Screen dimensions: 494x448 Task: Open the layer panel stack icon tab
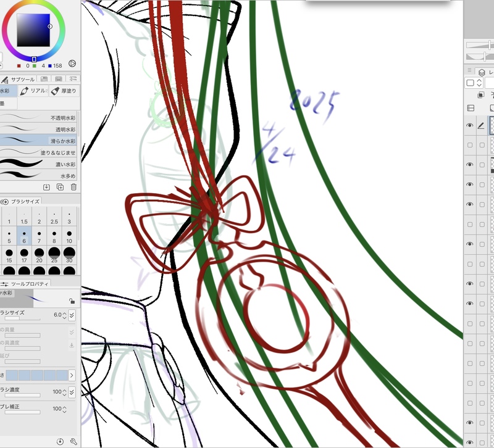click(482, 72)
